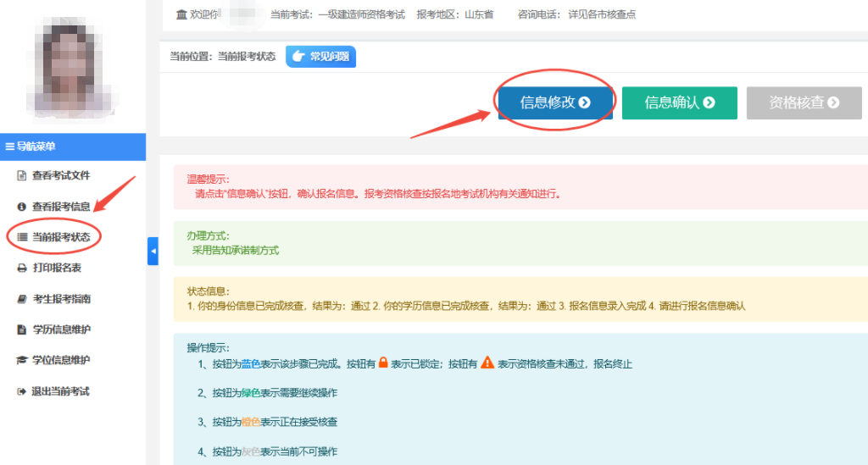
Task: Click the warning triangle icon in 操作提示
Action: pos(487,363)
